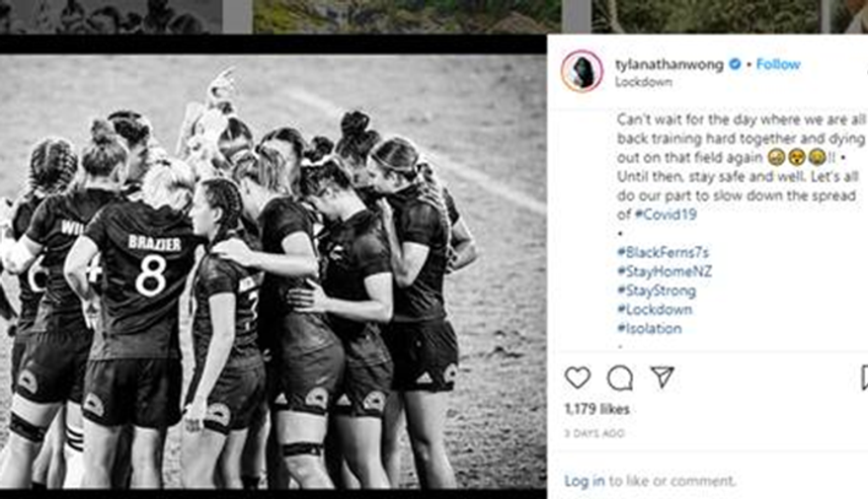The width and height of the screenshot is (868, 499).
Task: Open comments via the speech bubble icon
Action: pyautogui.click(x=619, y=378)
